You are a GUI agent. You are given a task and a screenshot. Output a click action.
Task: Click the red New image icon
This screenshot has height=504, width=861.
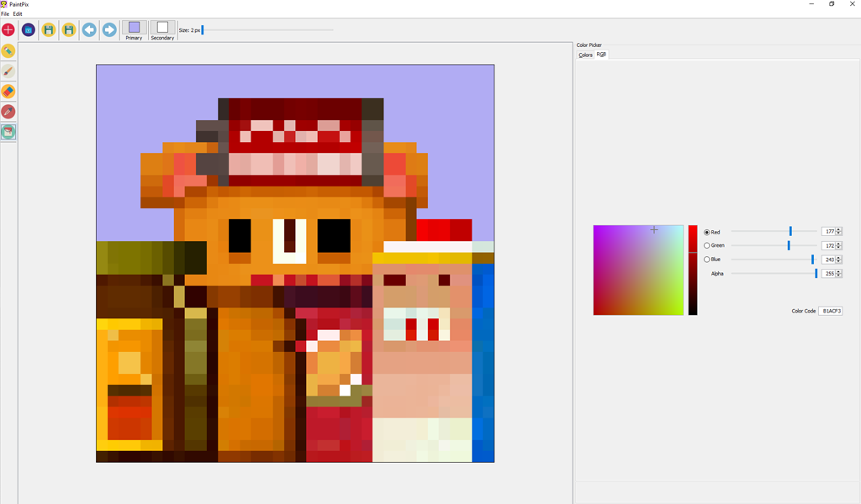[x=8, y=29]
